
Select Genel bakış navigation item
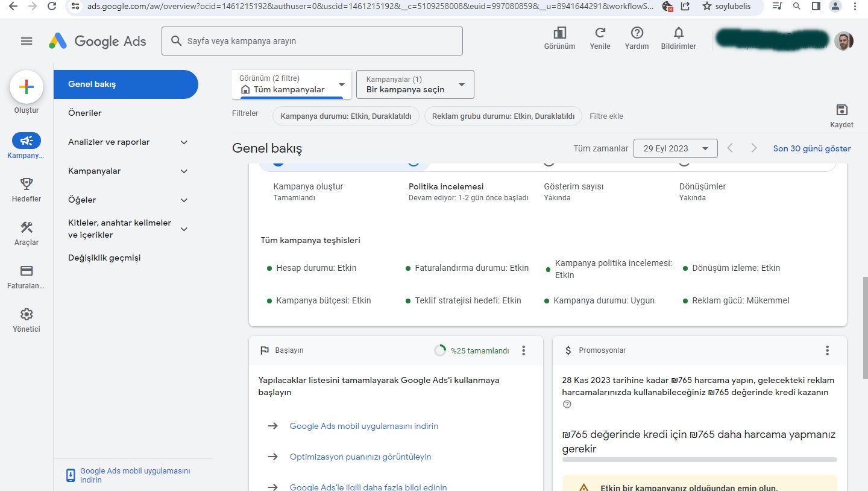pyautogui.click(x=125, y=84)
